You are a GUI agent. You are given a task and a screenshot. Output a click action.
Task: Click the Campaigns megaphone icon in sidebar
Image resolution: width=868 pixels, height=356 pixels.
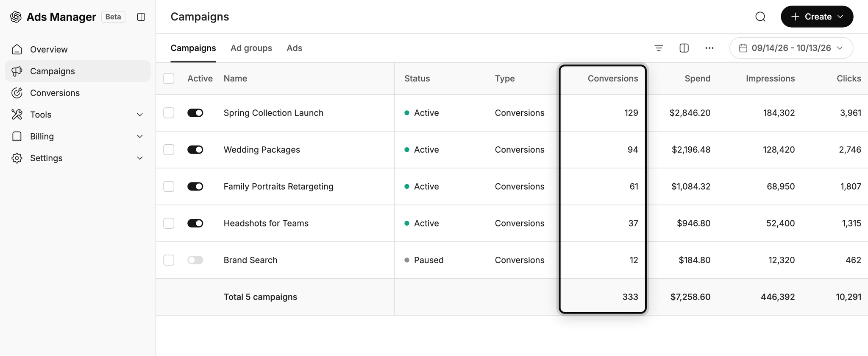click(x=17, y=71)
